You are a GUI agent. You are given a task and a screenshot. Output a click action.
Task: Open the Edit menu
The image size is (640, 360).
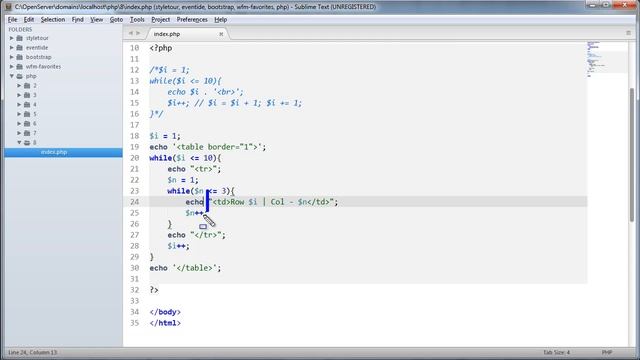click(x=29, y=20)
